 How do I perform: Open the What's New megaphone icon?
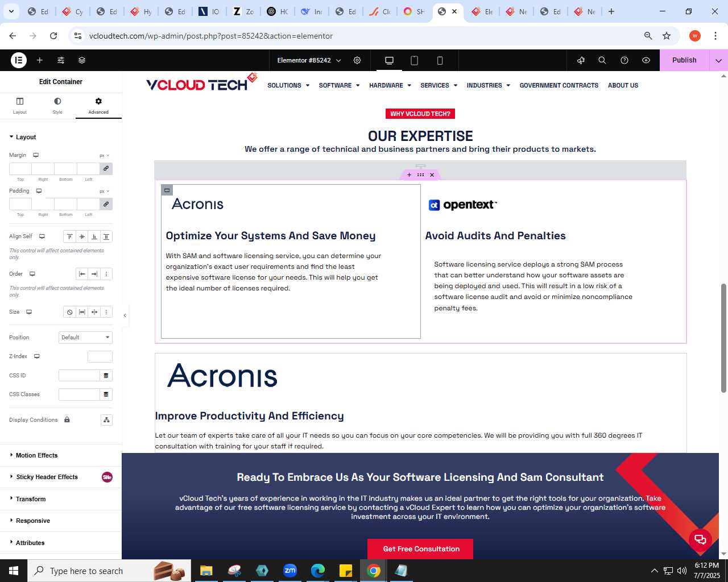[x=581, y=60]
